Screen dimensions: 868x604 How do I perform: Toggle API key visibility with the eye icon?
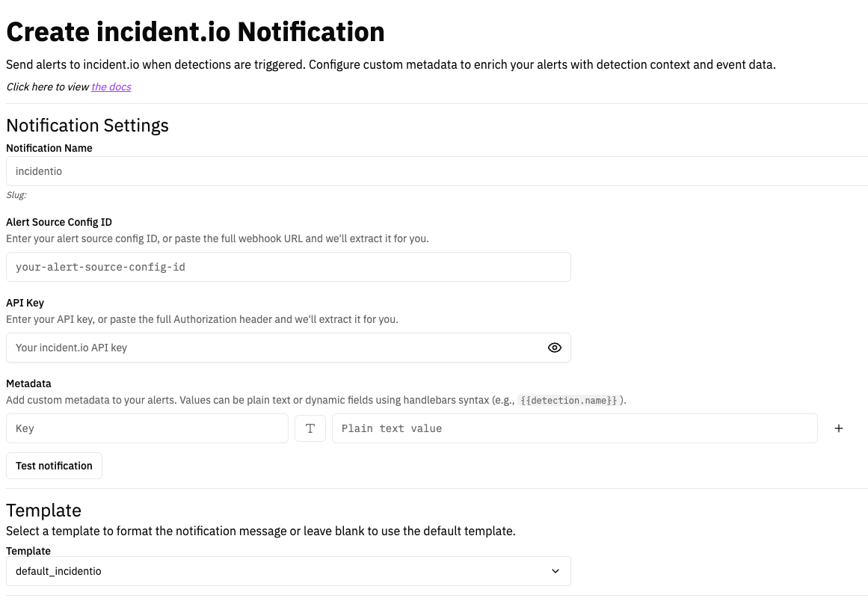(x=554, y=347)
